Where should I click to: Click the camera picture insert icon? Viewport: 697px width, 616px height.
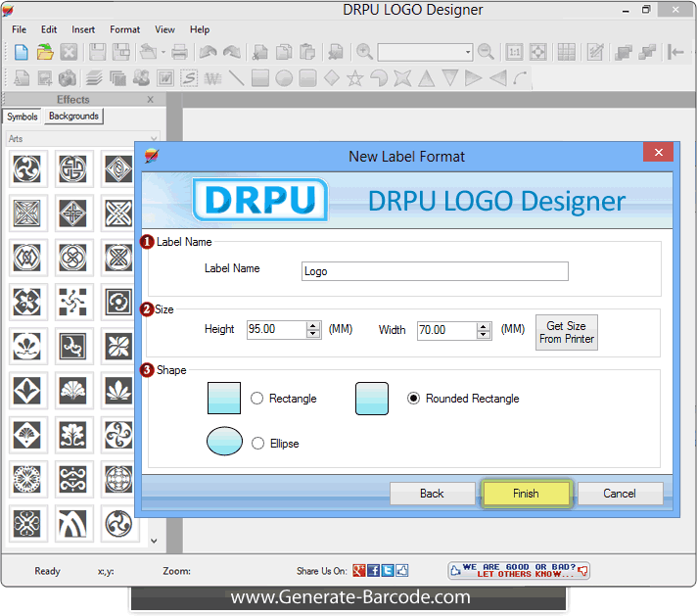(68, 78)
